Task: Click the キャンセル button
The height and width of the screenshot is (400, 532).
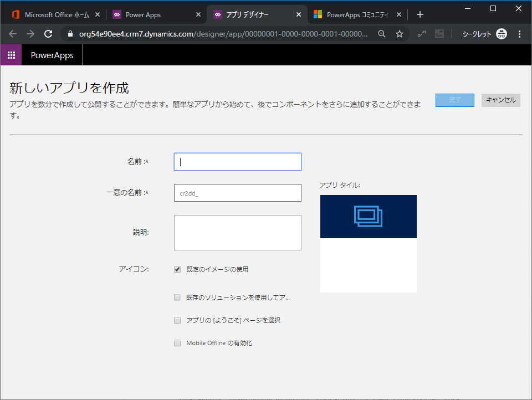Action: coord(501,100)
